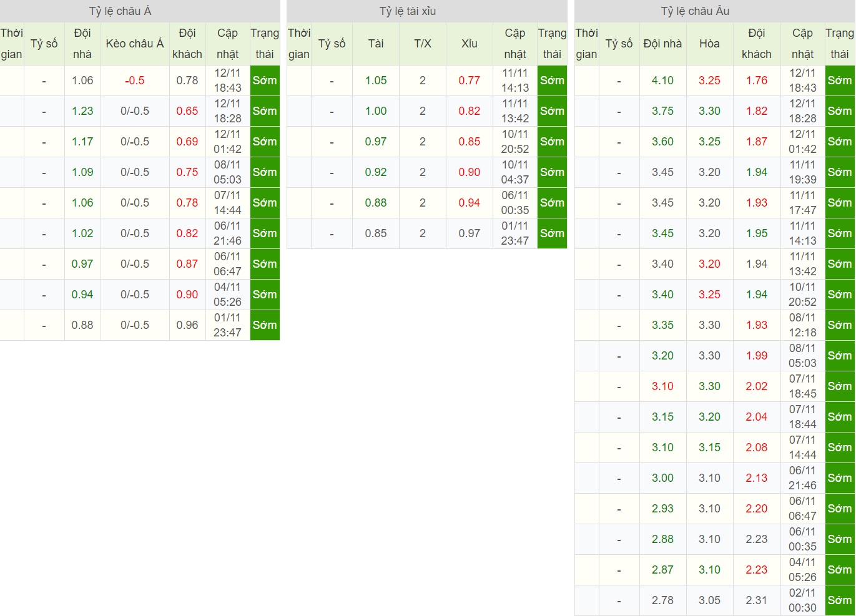856x616 pixels.
Task: Click the 02/11 00:30 time in European table
Action: pos(802,600)
